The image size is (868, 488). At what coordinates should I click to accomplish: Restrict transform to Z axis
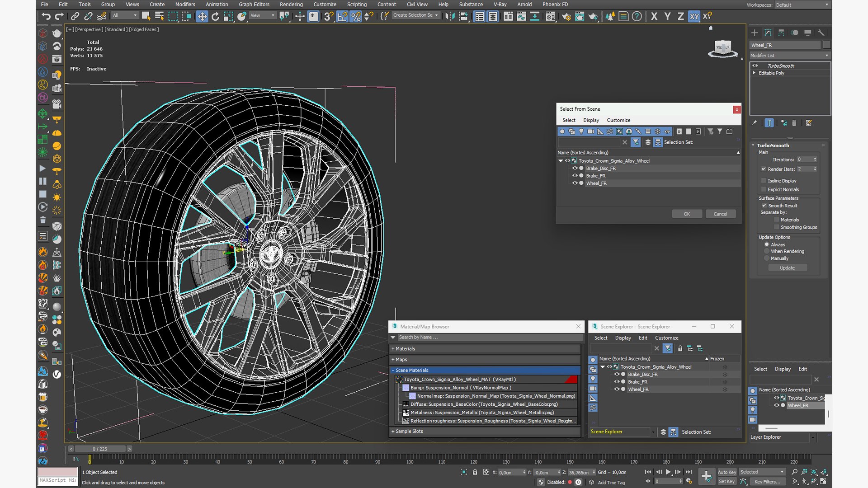[x=680, y=17]
